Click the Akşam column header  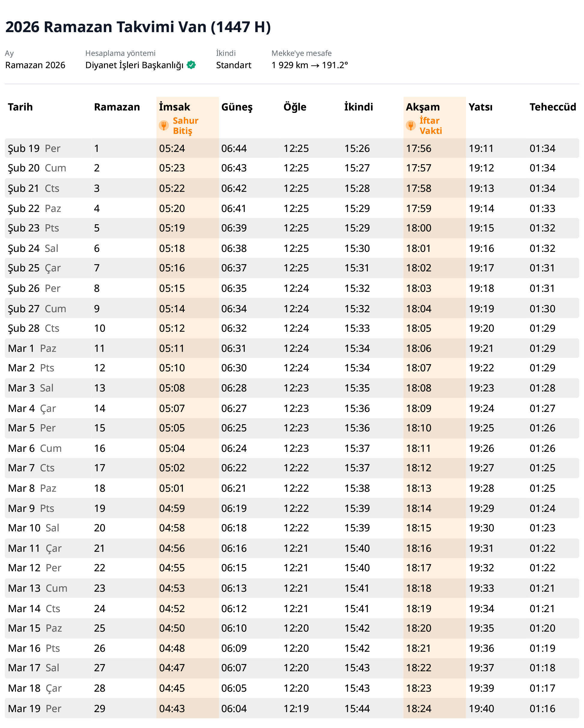422,107
